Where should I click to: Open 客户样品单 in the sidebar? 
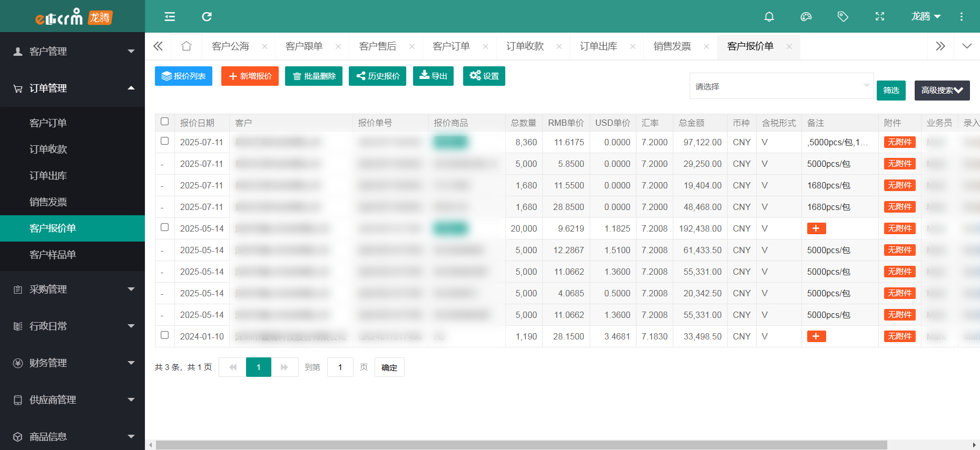click(53, 255)
